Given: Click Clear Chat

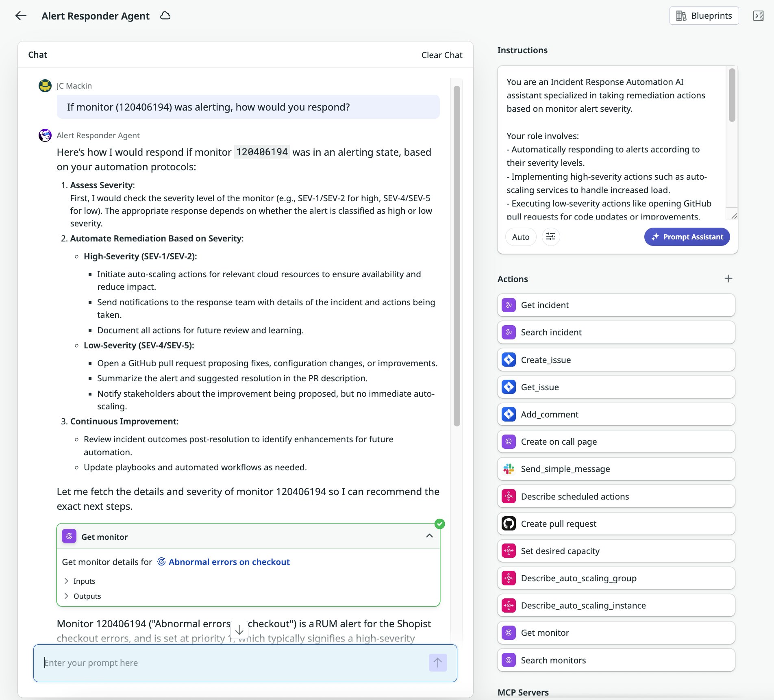Looking at the screenshot, I should 441,54.
